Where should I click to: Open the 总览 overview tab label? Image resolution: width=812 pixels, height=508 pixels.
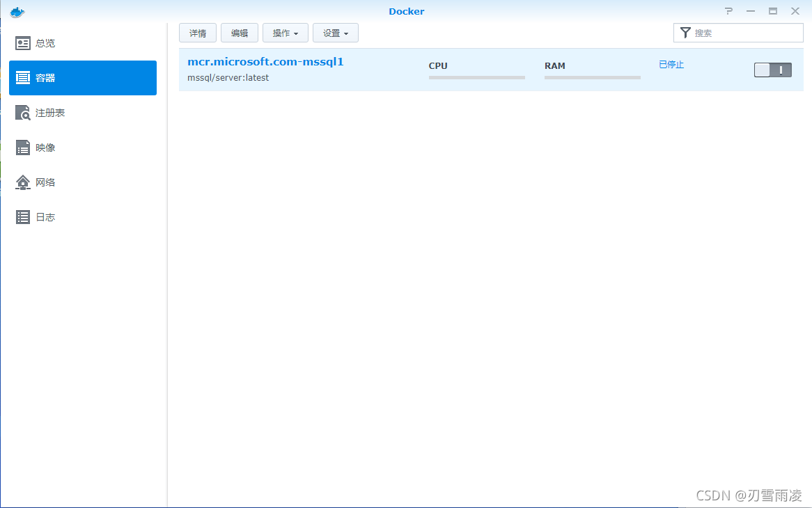click(x=45, y=43)
